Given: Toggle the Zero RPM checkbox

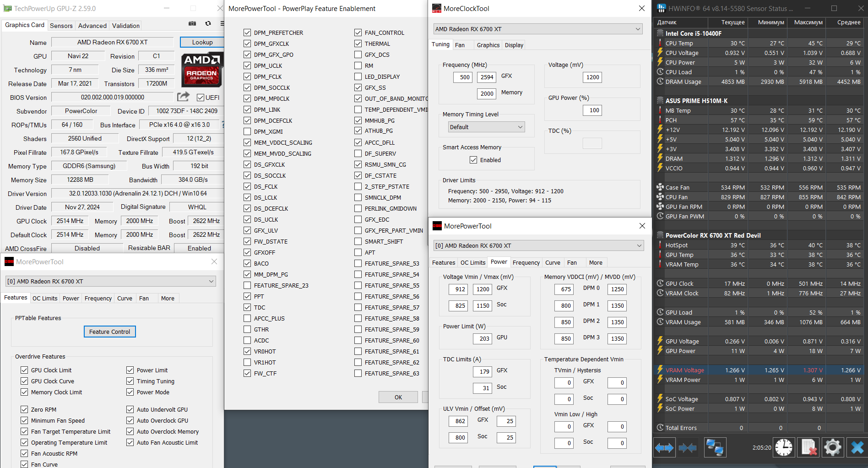Looking at the screenshot, I should (24, 409).
